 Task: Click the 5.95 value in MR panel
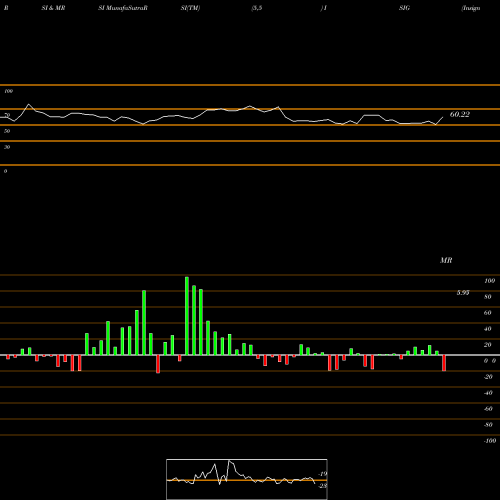[463, 293]
